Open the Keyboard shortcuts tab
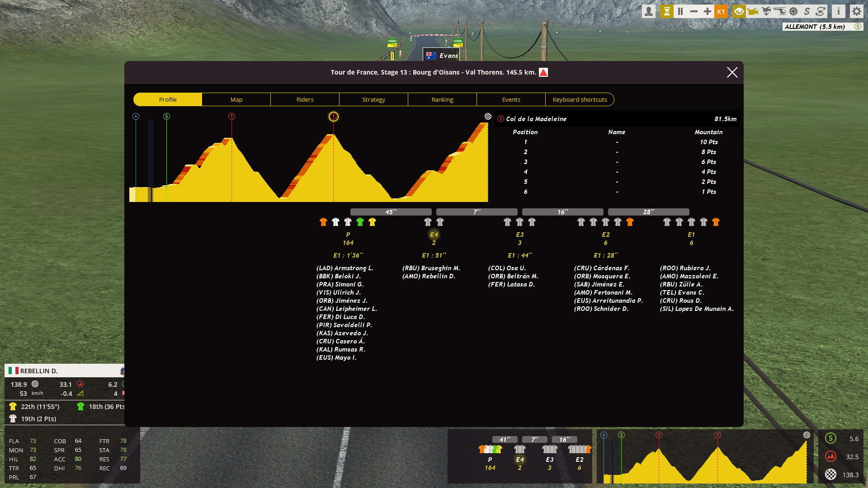Viewport: 868px width, 488px height. (x=580, y=99)
